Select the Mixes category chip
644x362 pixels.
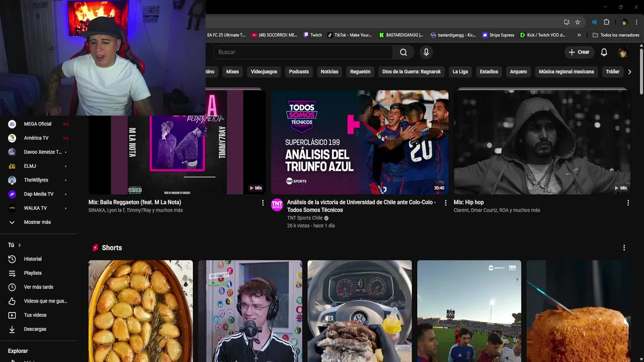tap(232, 72)
